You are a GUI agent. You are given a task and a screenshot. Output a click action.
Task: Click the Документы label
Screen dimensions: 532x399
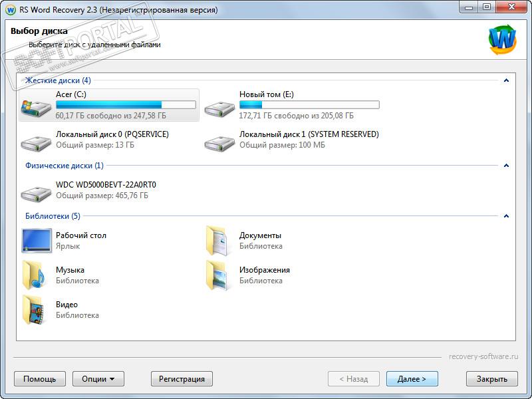pos(260,235)
